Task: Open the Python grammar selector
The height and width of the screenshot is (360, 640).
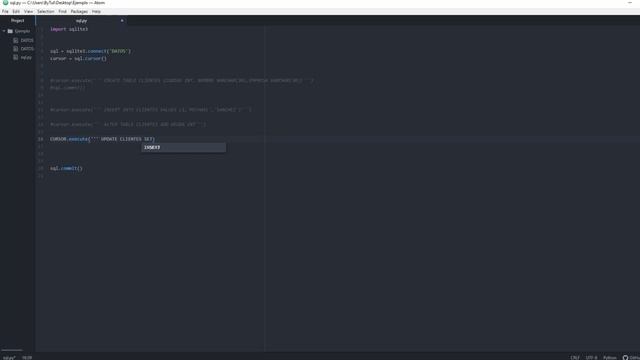Action: (610, 358)
